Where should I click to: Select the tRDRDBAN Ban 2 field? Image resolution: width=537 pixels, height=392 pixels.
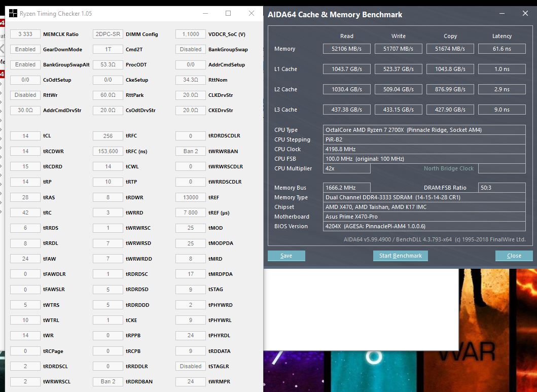(x=108, y=381)
